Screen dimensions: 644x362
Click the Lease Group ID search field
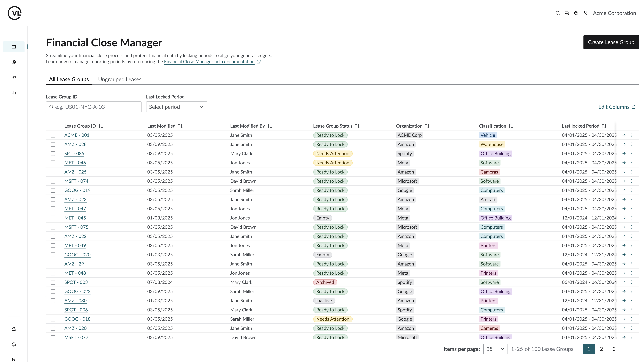(94, 107)
